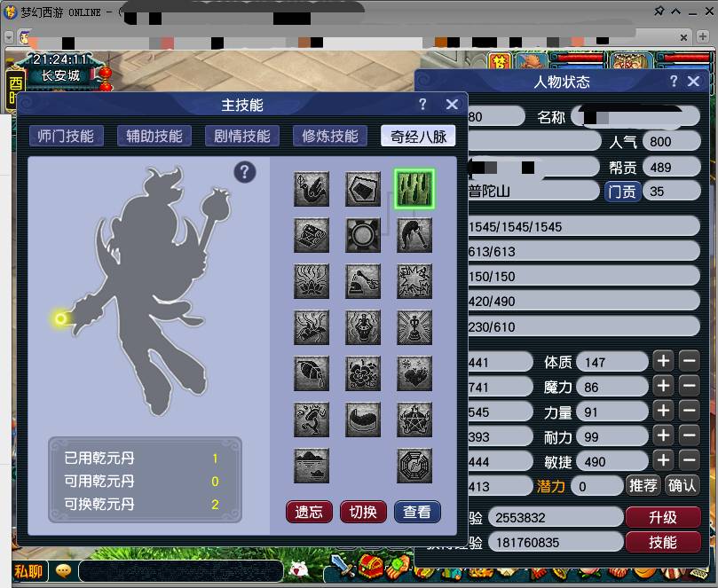
Task: Select the flaming pentagram skill icon
Action: [414, 419]
